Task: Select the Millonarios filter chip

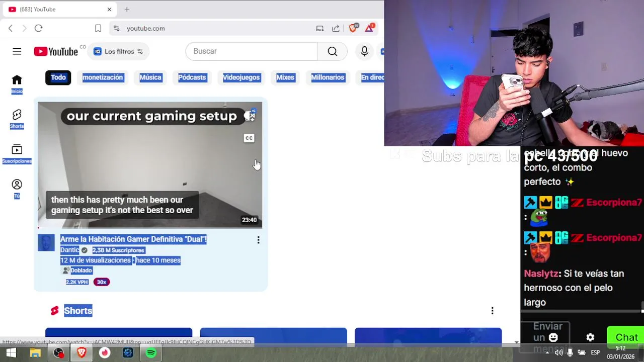Action: (x=328, y=77)
